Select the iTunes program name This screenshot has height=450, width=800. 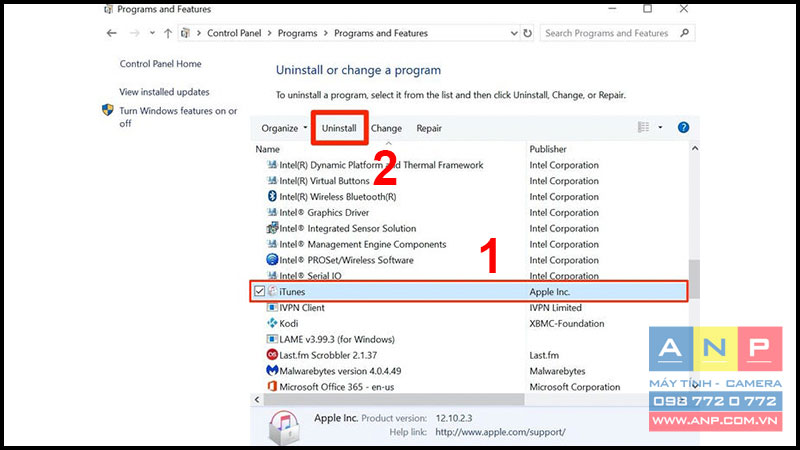click(x=292, y=291)
